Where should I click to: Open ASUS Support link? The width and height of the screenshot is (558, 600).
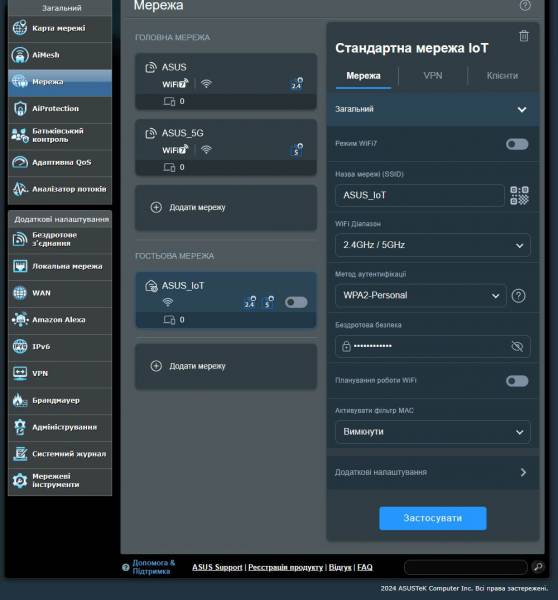217,567
